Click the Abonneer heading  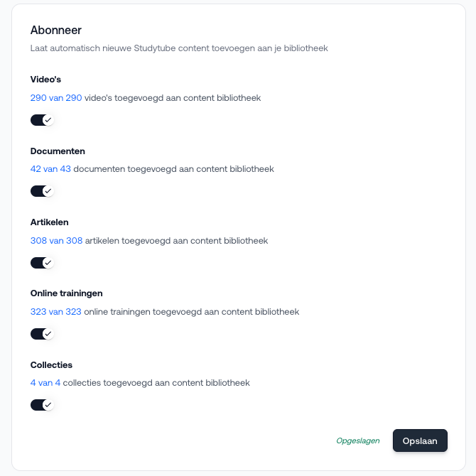click(56, 31)
